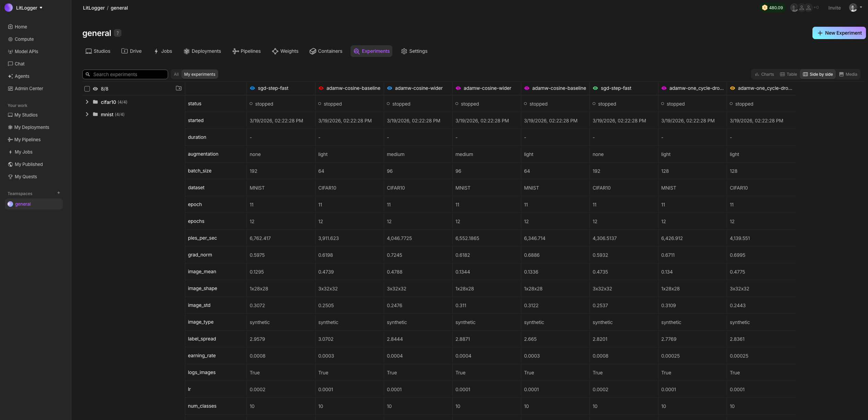Click the Invite link

(834, 8)
